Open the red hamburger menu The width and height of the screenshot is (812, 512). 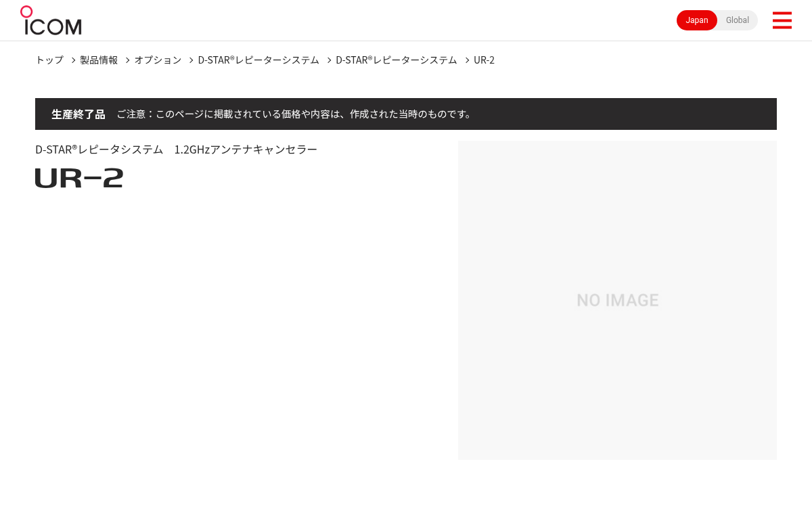pyautogui.click(x=782, y=20)
